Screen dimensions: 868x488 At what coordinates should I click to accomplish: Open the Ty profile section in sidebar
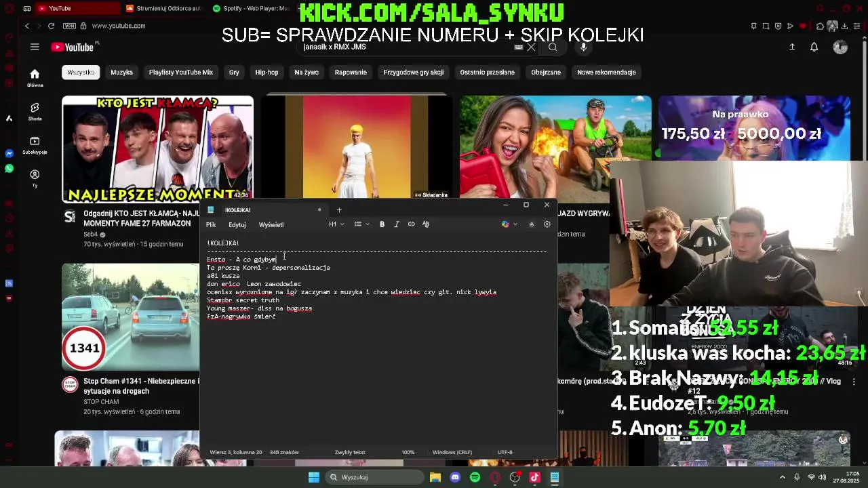[x=35, y=178]
